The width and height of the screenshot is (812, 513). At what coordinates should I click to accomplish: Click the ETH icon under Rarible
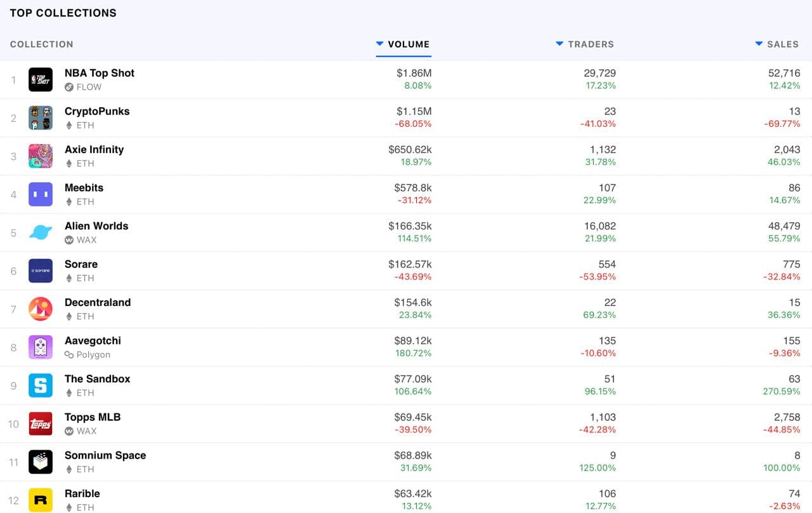[69, 507]
